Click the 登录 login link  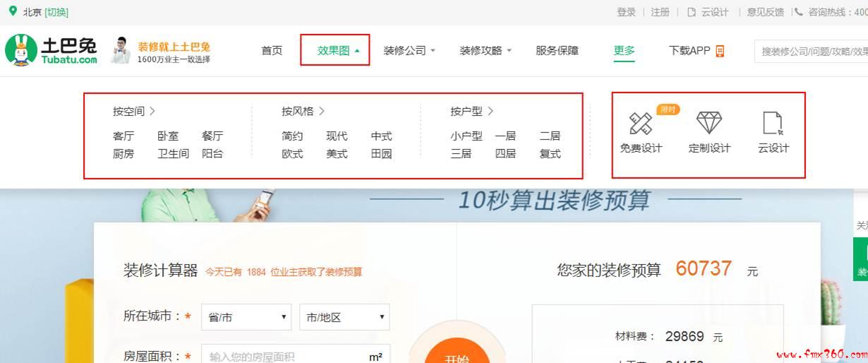pyautogui.click(x=626, y=12)
